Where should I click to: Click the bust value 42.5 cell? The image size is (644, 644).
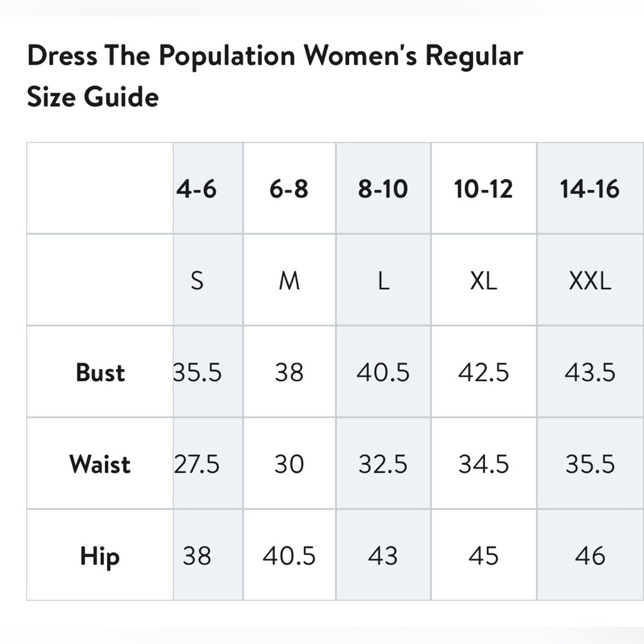484,372
